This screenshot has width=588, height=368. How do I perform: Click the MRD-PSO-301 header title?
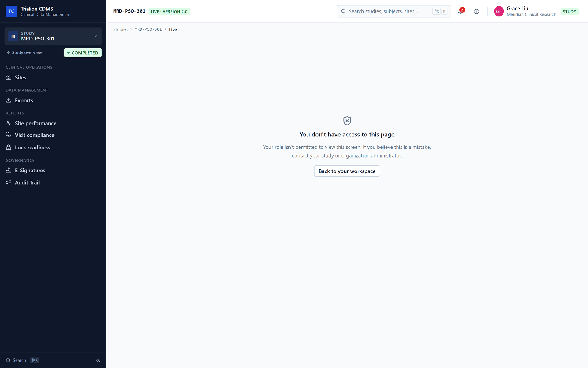point(129,11)
